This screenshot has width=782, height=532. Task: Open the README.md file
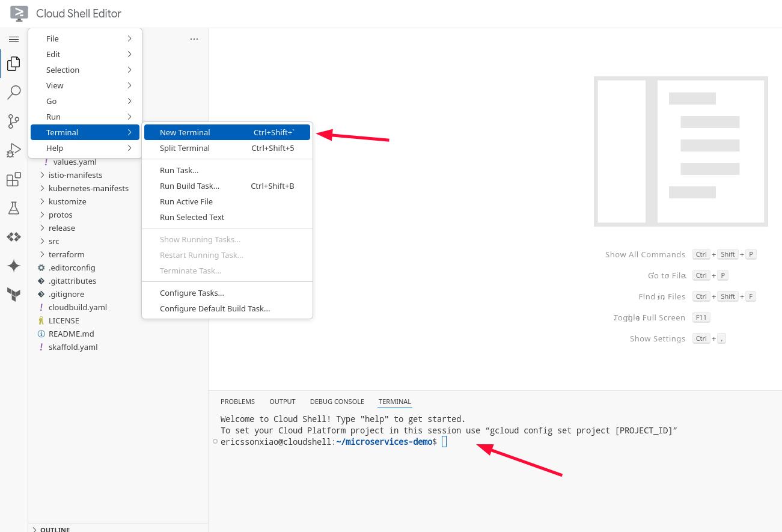tap(71, 334)
